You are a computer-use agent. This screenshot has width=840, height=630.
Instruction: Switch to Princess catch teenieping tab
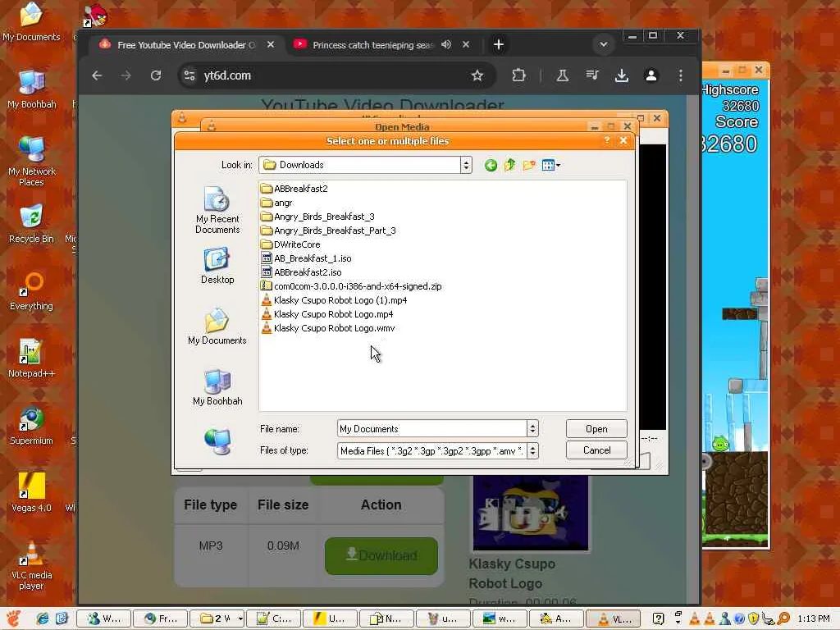tap(373, 45)
